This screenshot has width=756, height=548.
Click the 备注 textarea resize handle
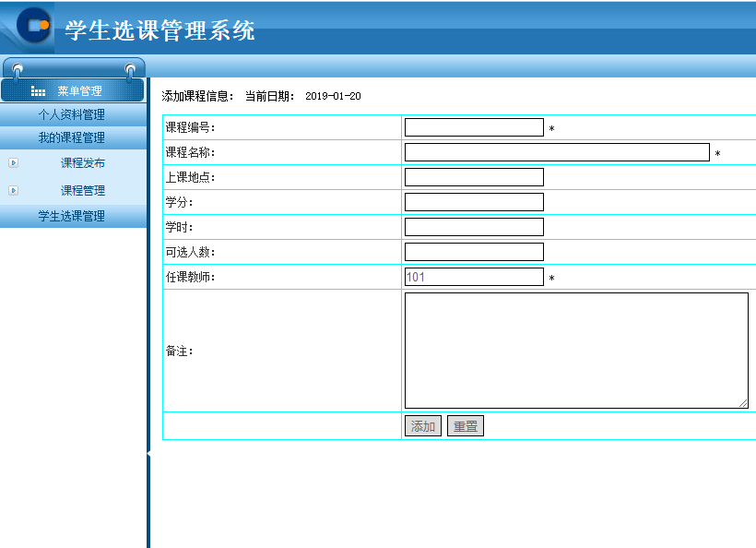point(743,403)
